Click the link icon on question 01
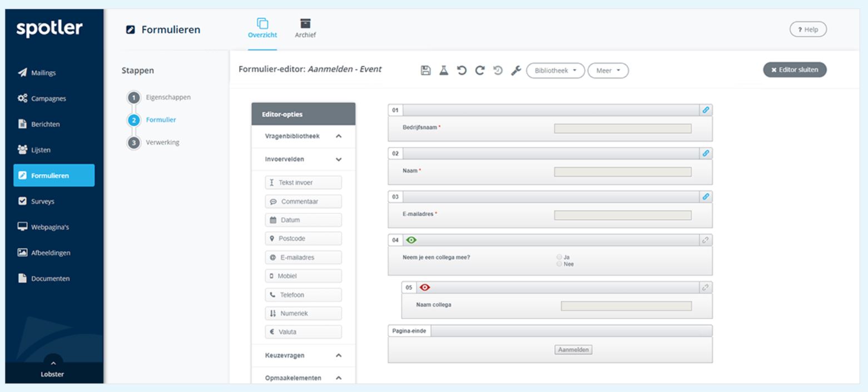 (706, 110)
